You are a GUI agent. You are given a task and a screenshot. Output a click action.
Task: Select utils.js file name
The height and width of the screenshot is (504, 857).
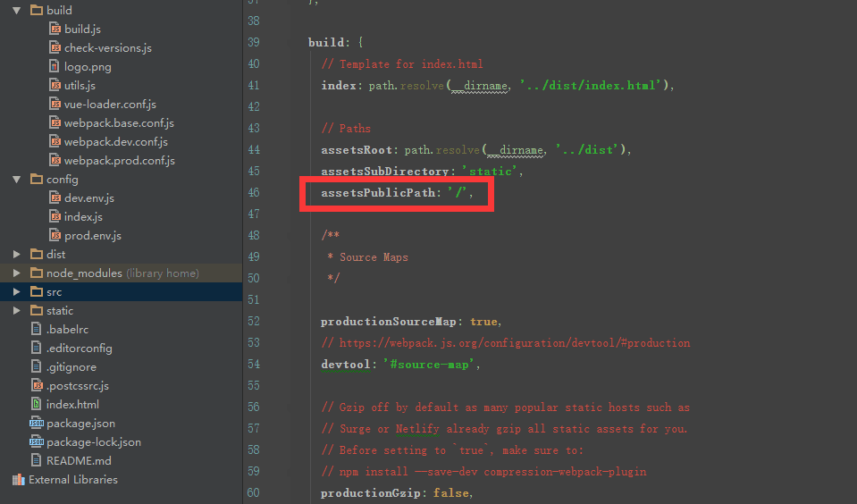pyautogui.click(x=80, y=85)
